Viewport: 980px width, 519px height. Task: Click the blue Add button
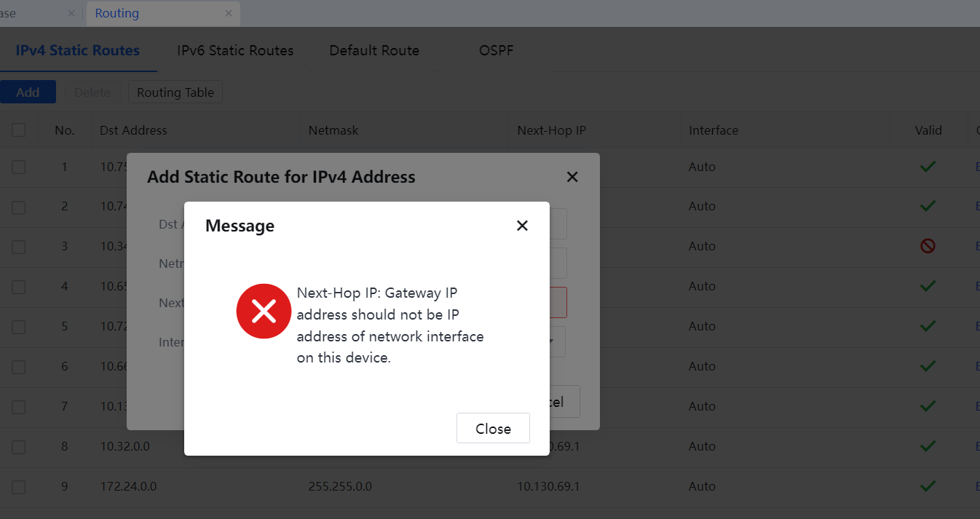click(28, 92)
